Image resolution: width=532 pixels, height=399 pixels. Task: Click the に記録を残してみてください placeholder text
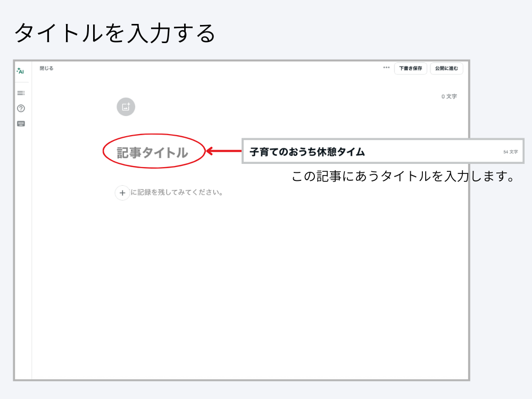pyautogui.click(x=176, y=193)
